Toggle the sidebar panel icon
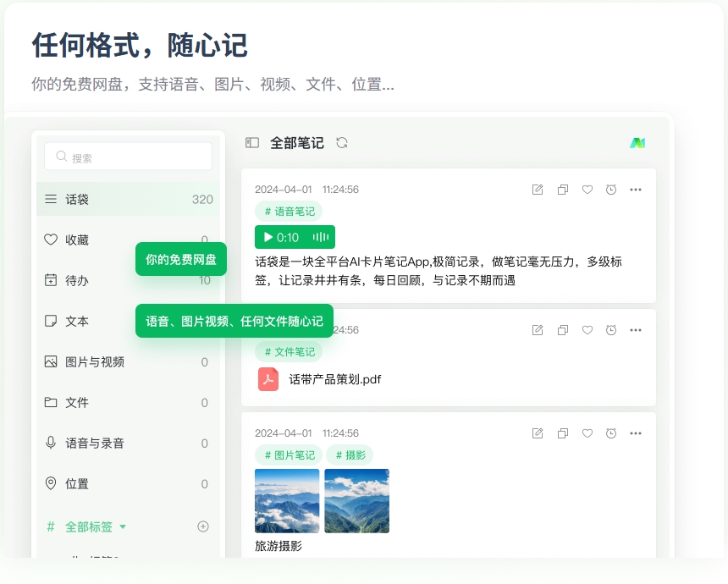Viewport: 728px width, 584px height. tap(252, 143)
